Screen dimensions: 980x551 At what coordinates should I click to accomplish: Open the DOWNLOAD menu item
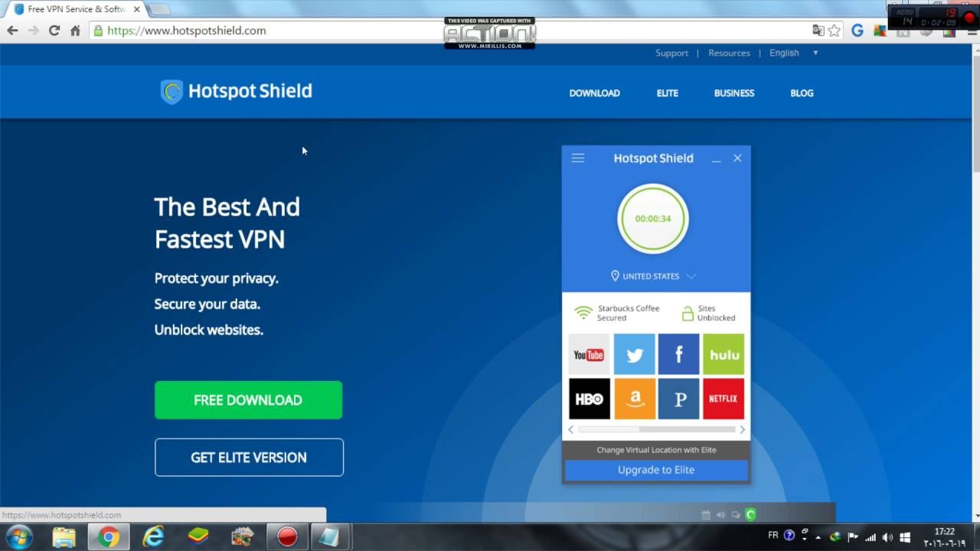594,93
